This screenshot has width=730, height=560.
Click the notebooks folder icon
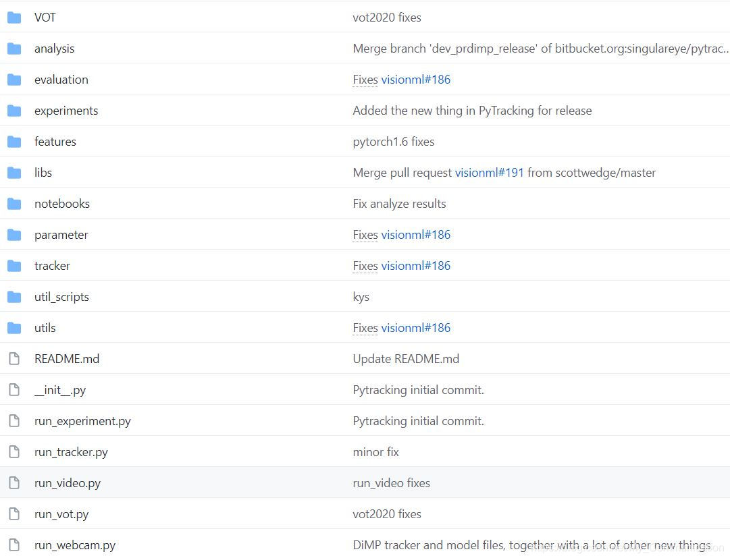coord(14,203)
